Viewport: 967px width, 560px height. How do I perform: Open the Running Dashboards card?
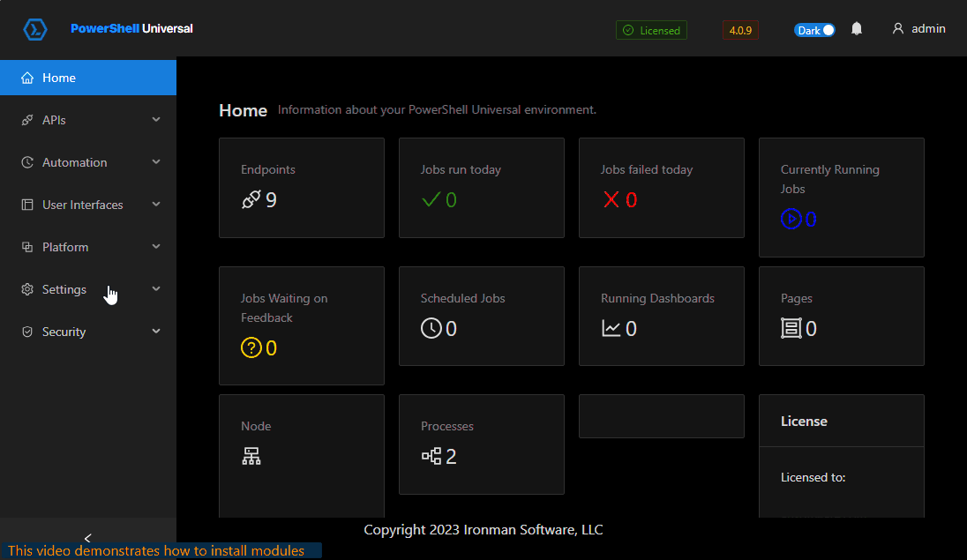[x=662, y=316]
